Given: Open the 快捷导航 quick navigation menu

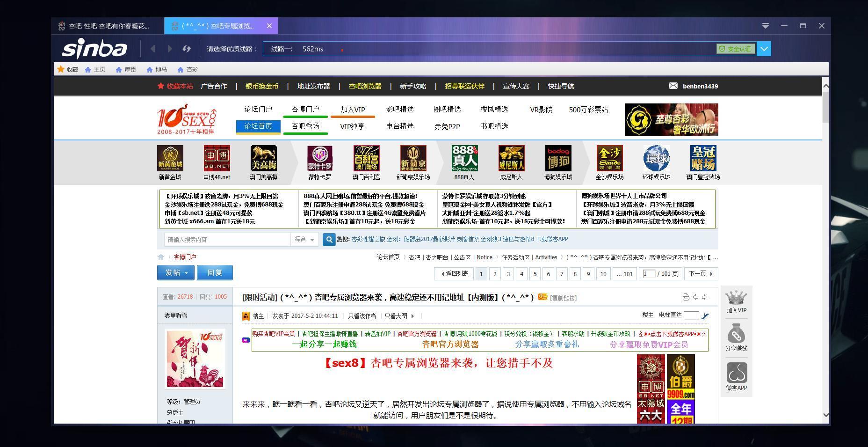Looking at the screenshot, I should tap(561, 86).
